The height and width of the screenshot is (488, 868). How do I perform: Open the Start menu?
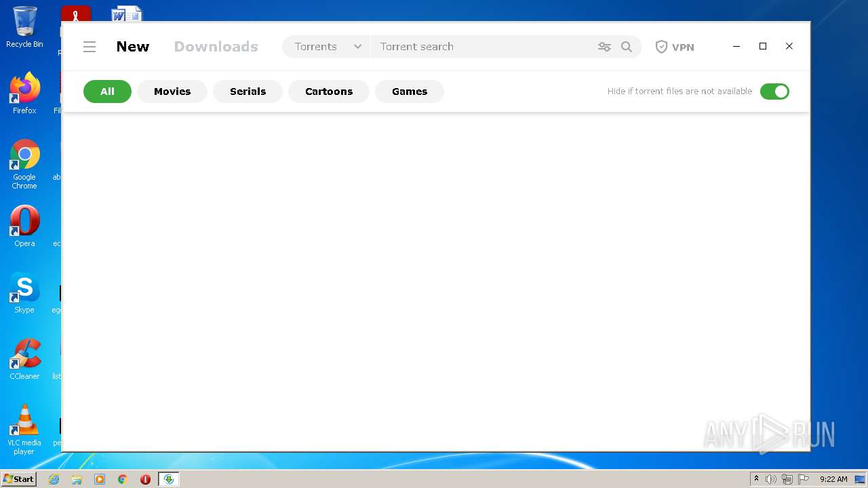(x=18, y=479)
